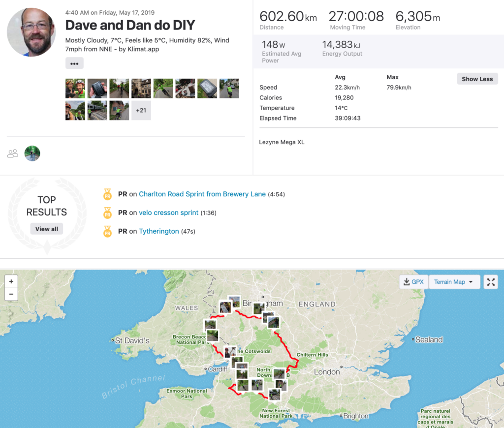Screen dimensions: 504x428
Task: Open the bike computer photo thumbnail
Action: 207,89
